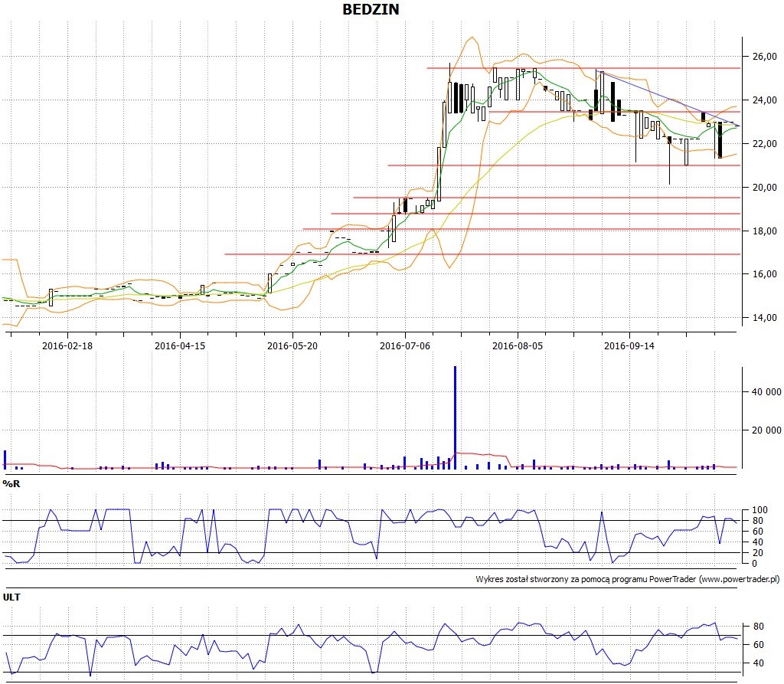Click the 40 label on ULT axis
Viewport: 784px width, 684px height.
[758, 663]
